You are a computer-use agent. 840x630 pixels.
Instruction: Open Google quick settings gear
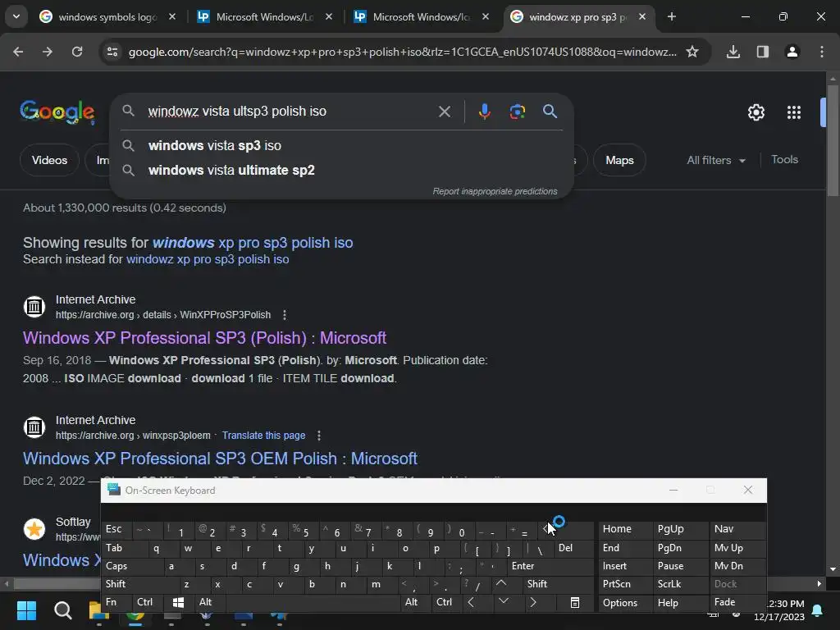756,112
